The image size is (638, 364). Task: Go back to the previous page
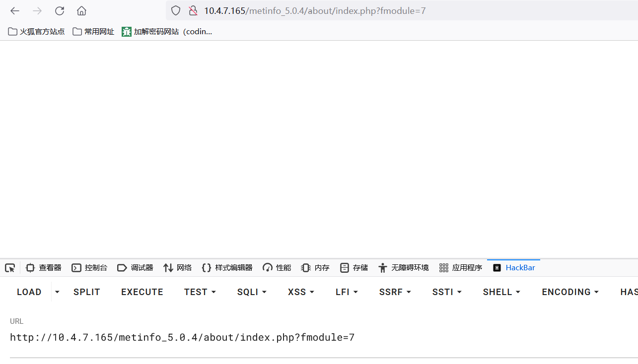coord(15,11)
